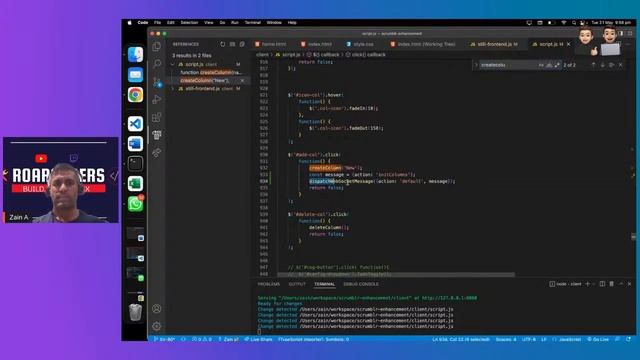Collapse all in References panel
This screenshot has width=640, height=360.
pyautogui.click(x=242, y=44)
